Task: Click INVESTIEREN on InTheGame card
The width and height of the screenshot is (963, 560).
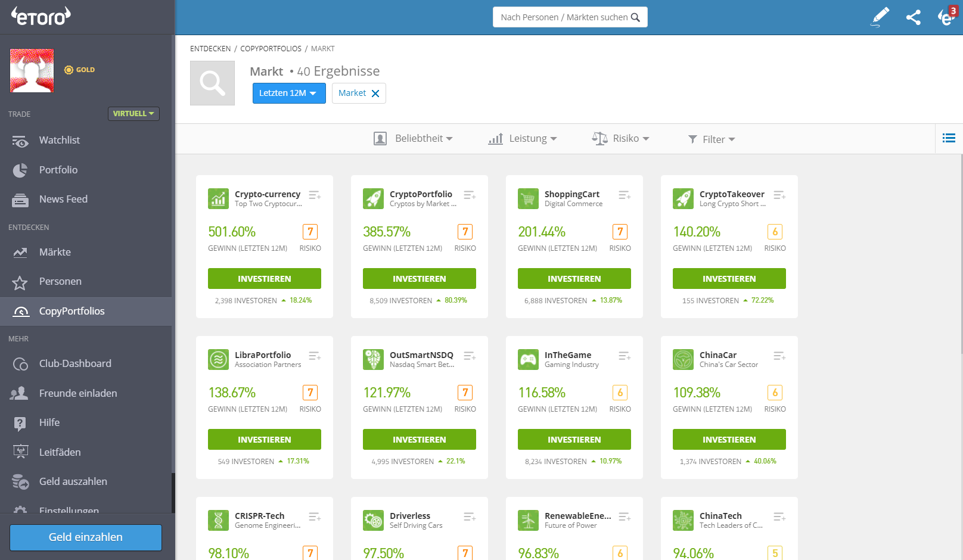Action: click(x=574, y=440)
